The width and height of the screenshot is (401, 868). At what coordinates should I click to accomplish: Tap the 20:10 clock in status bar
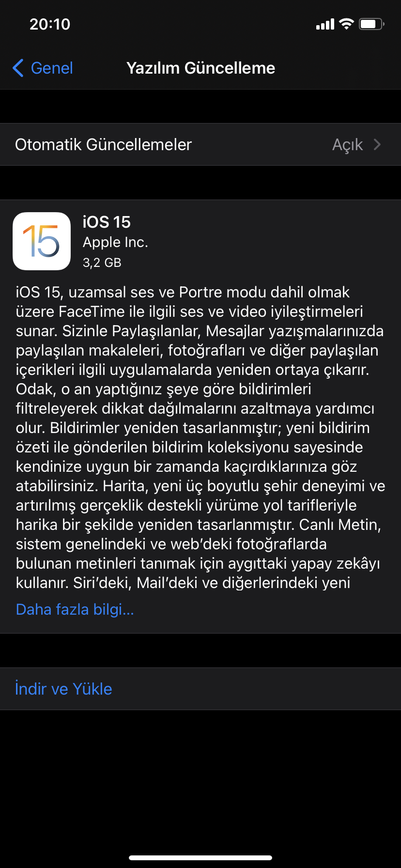(x=50, y=24)
